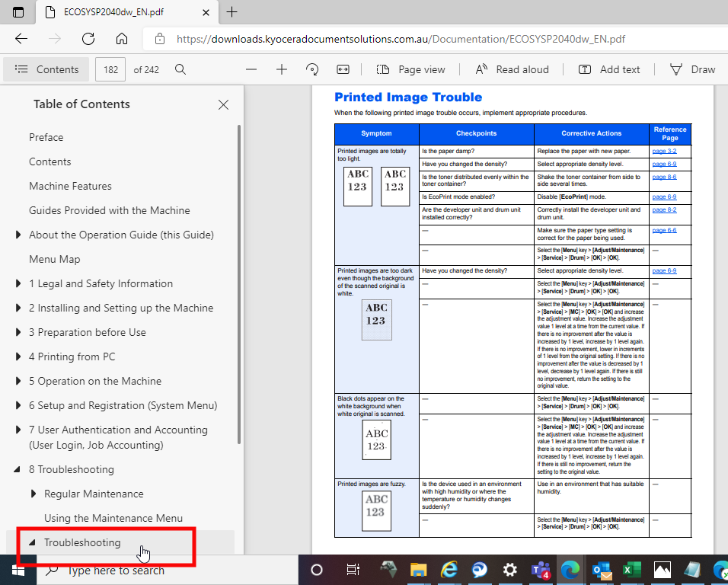Screen dimensions: 728x585
Task: Zoom out of the document
Action: [251, 69]
